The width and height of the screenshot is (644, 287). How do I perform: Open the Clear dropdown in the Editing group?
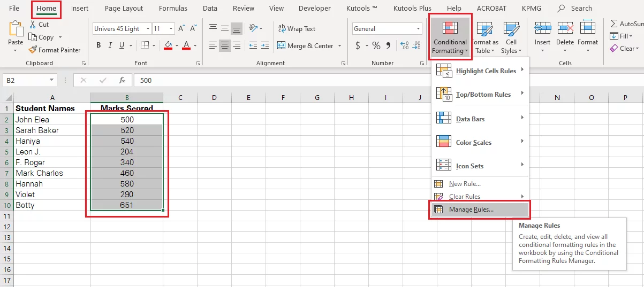[625, 49]
